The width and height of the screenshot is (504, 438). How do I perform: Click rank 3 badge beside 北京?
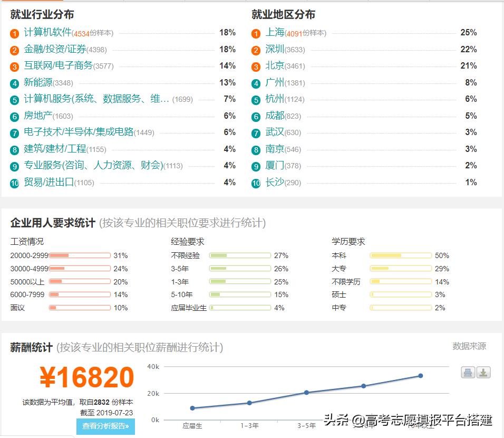coord(256,66)
